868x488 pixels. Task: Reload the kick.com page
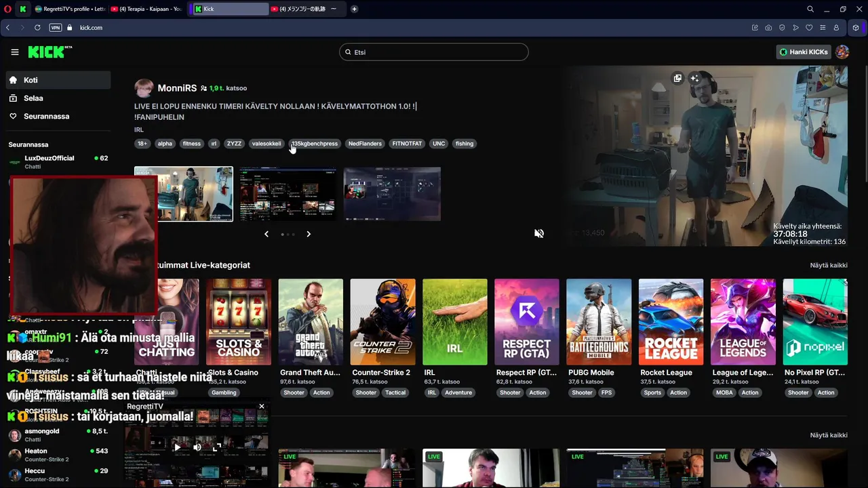(37, 28)
